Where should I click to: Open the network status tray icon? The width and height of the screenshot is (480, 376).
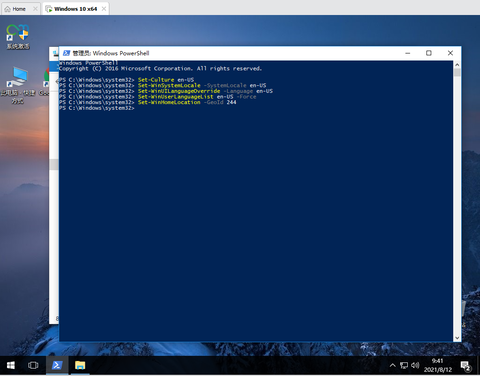pyautogui.click(x=404, y=365)
